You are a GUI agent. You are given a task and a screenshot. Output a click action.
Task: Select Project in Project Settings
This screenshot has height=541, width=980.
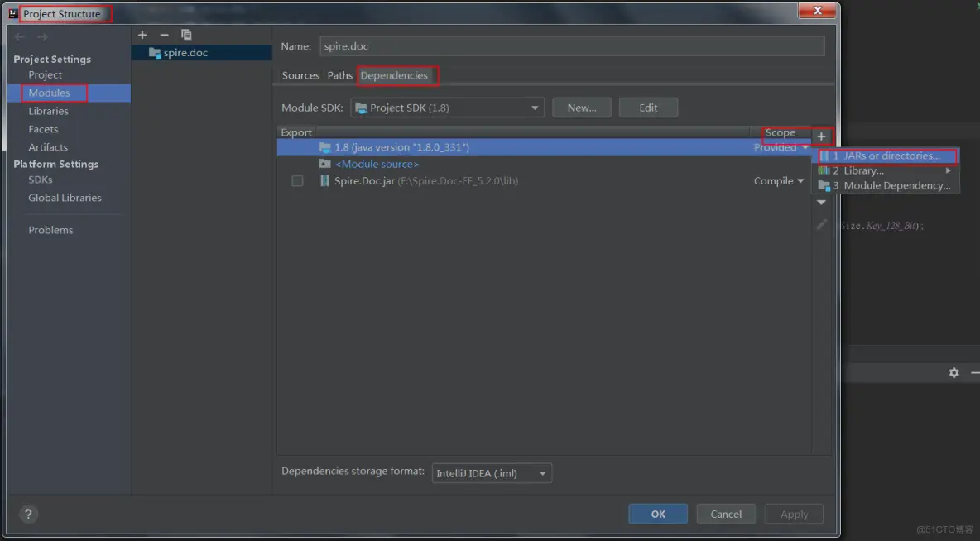click(x=45, y=75)
